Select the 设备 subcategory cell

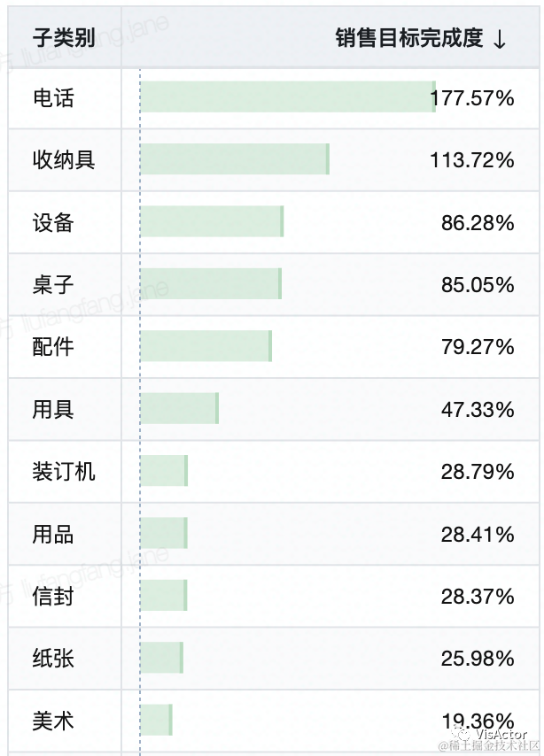coord(53,222)
